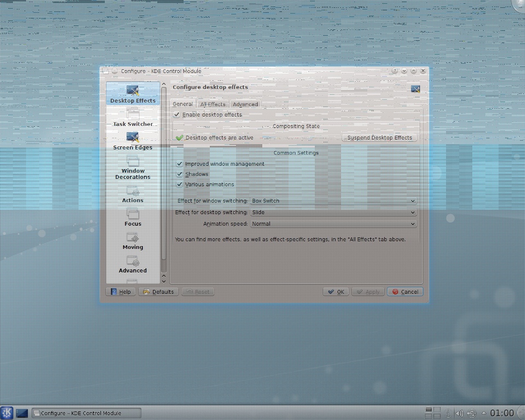Screen dimensions: 525x420
Task: Click the Configure taskbar window entry
Action: tap(86, 413)
